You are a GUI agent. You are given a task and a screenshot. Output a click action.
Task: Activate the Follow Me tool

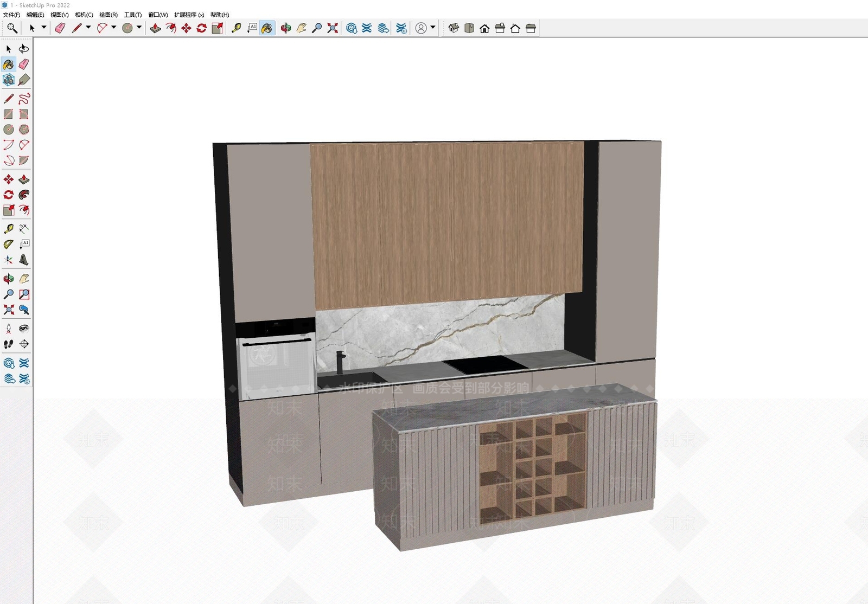tap(23, 195)
